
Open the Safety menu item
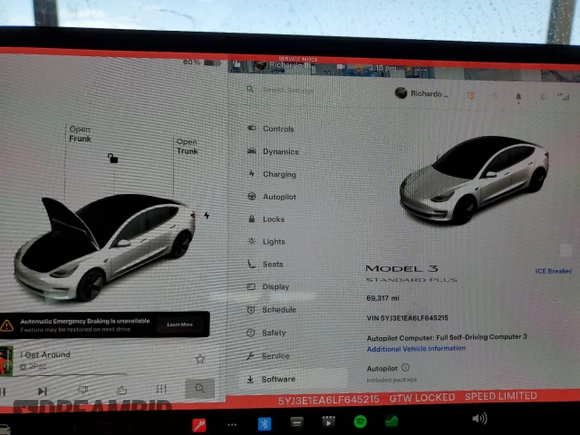[266, 333]
